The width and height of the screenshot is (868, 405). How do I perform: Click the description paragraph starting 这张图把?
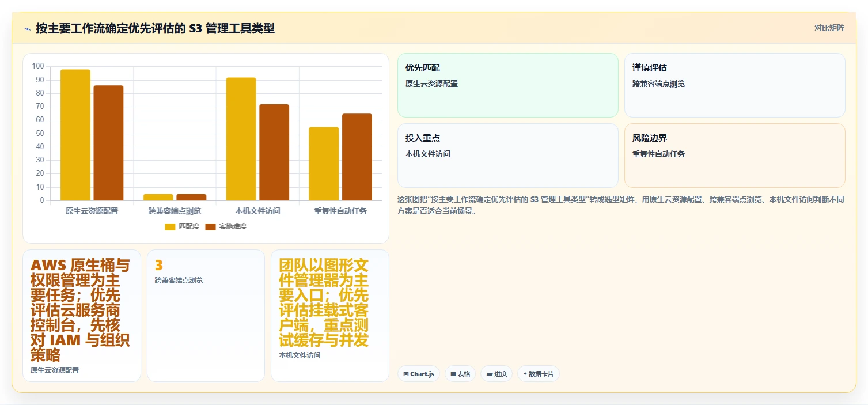[621, 205]
